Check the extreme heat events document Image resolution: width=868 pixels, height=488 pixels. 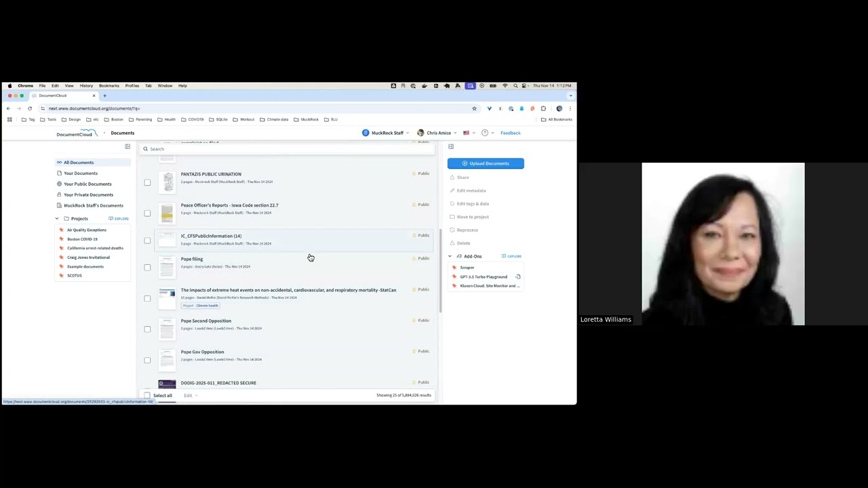(x=147, y=298)
